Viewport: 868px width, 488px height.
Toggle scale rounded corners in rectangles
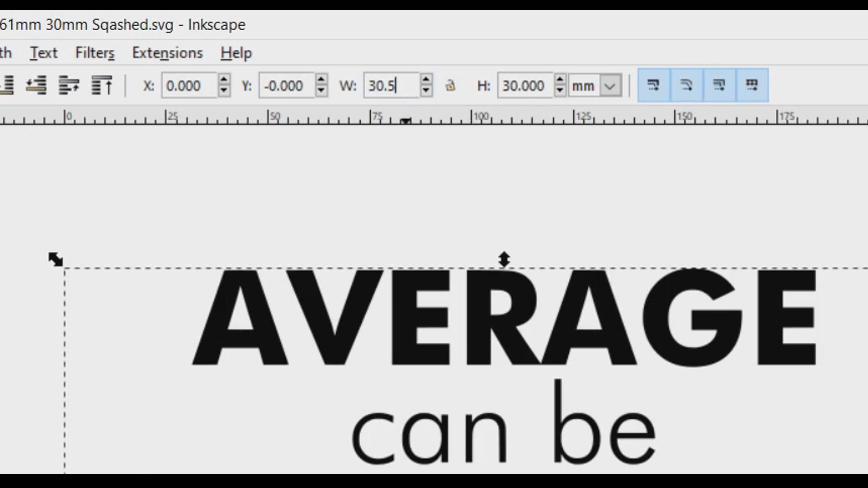coord(687,85)
